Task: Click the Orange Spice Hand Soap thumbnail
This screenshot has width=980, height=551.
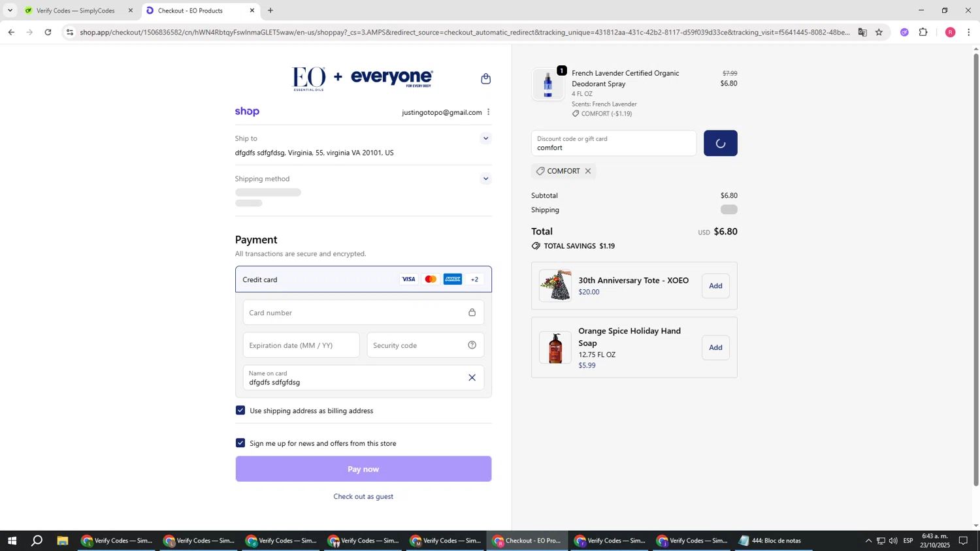Action: [x=555, y=348]
